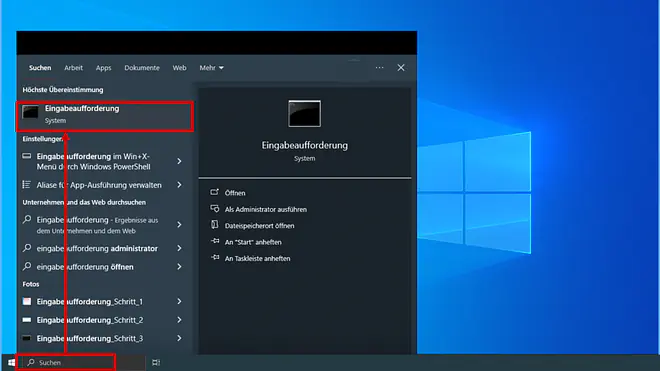
Task: Close the search panel
Action: point(401,67)
